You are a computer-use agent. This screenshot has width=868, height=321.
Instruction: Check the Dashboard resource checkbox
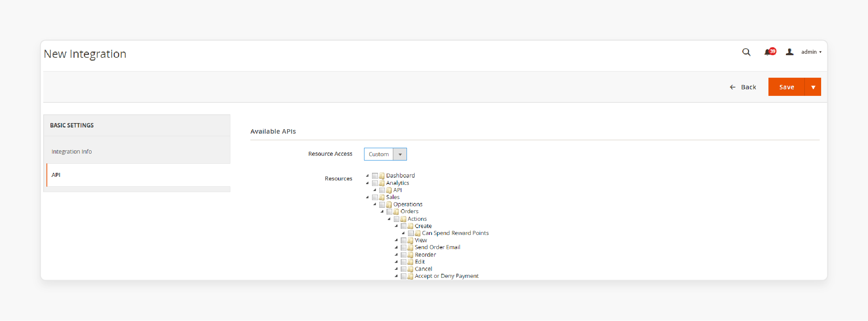pos(375,176)
